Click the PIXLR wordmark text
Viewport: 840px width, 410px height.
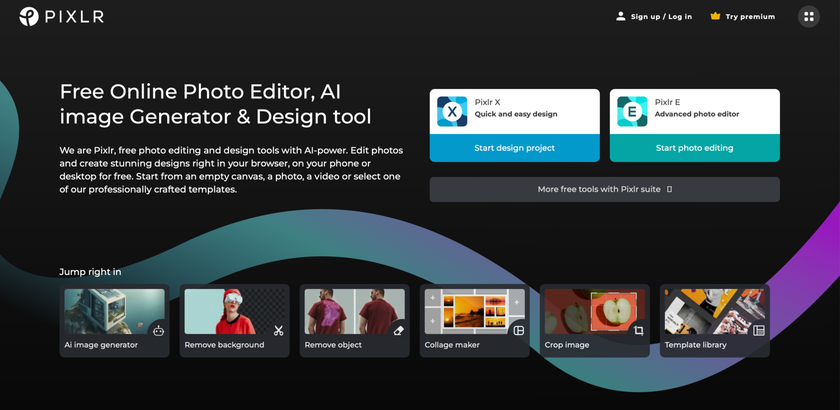click(74, 17)
